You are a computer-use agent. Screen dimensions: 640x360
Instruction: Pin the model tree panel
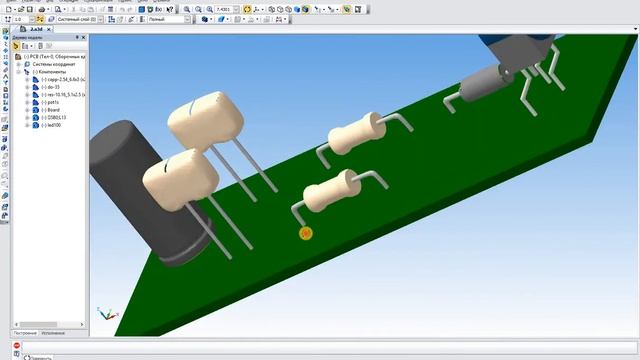(77, 37)
